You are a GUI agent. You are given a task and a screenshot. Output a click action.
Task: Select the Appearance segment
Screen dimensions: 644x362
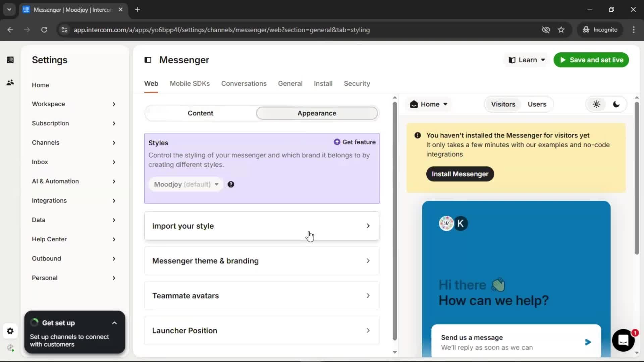317,113
